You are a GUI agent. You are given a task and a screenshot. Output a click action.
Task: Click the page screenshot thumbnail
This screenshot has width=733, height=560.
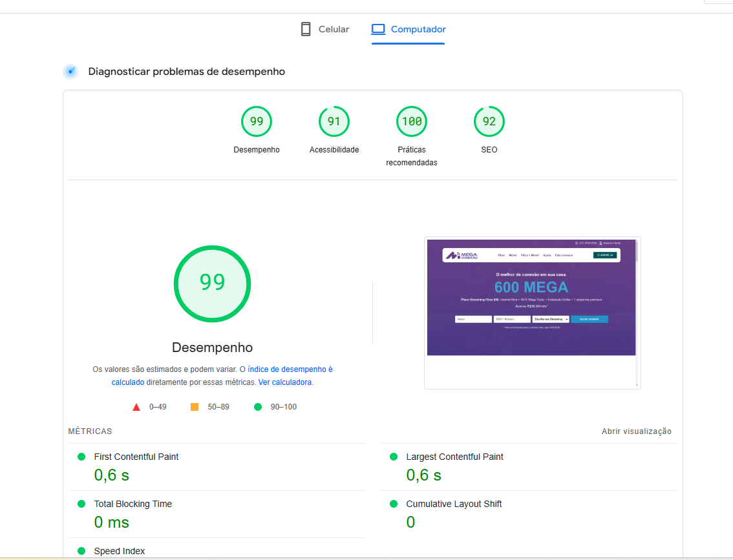[532, 313]
